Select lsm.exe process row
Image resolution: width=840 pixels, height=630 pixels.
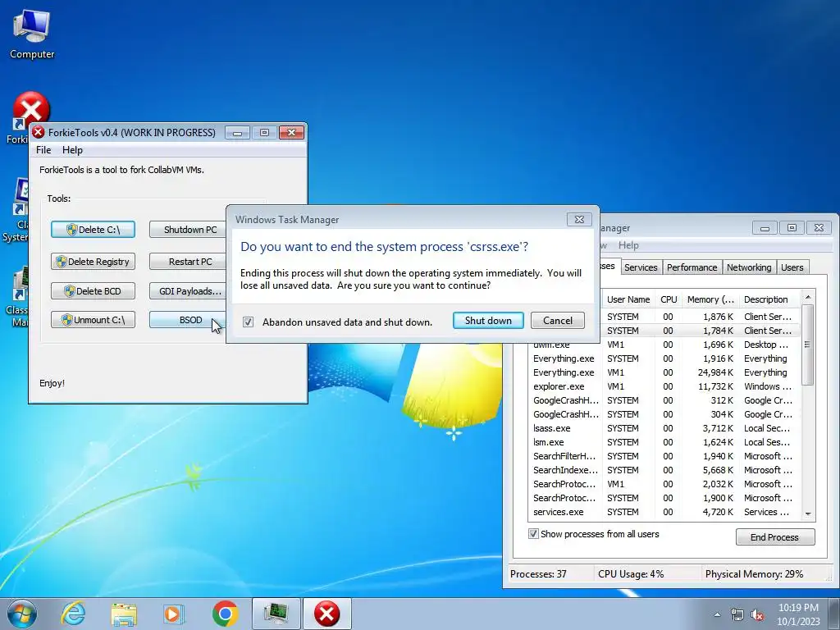tap(663, 442)
